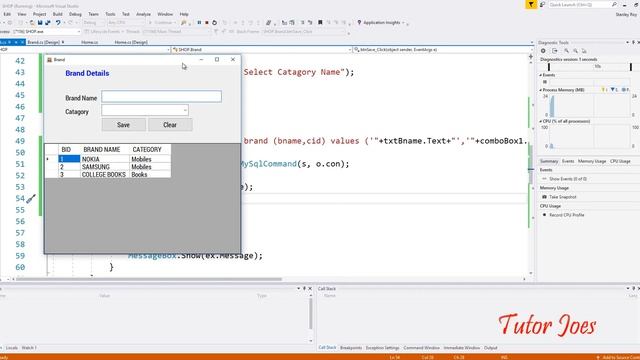Click the screwdriver glyph on line 54
This screenshot has width=640, height=360.
[31, 199]
